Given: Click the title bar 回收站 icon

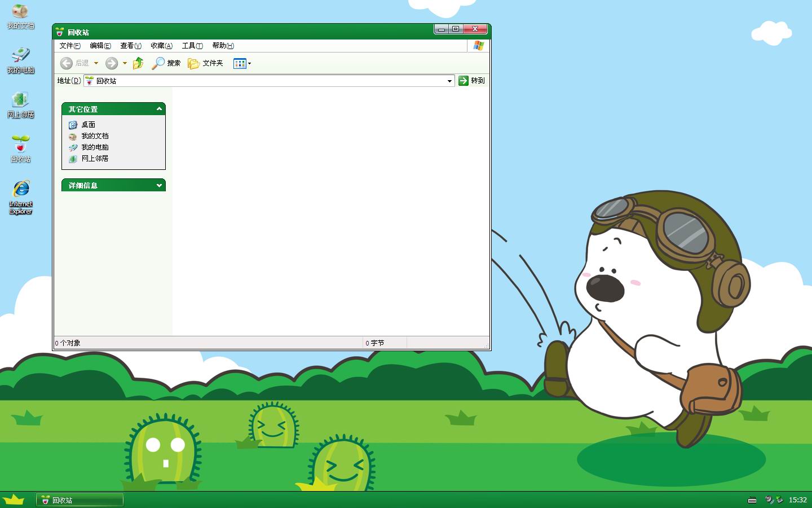Looking at the screenshot, I should click(60, 32).
